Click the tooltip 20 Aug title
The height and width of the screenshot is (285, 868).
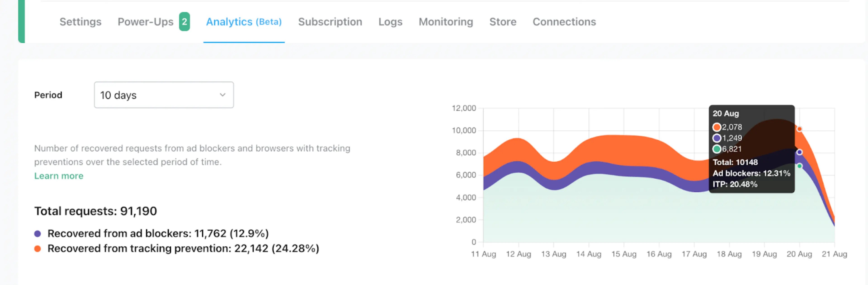725,113
